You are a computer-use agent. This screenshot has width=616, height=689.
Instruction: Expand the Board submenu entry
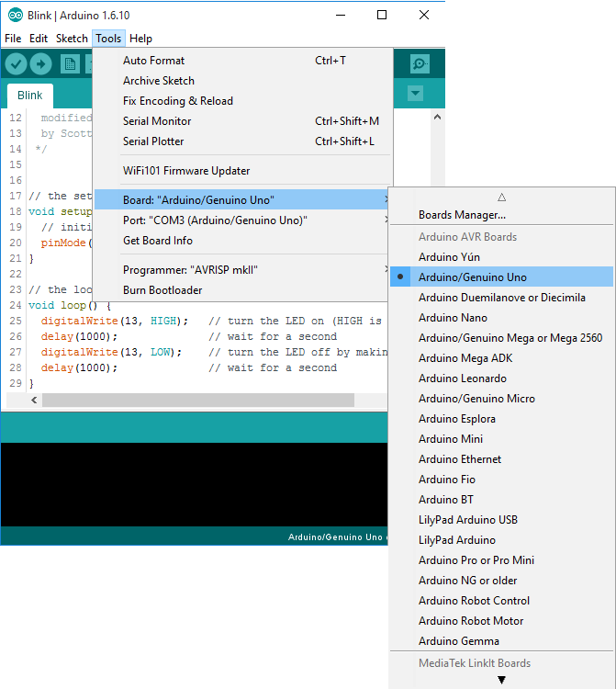(x=241, y=200)
